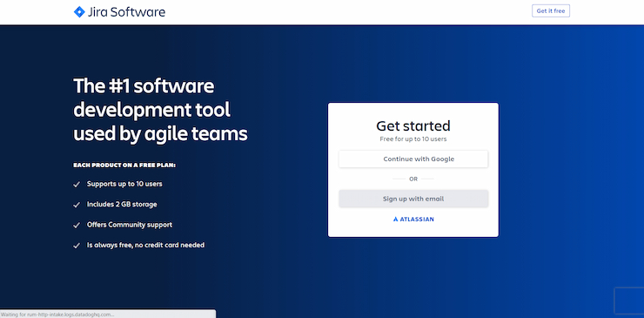The width and height of the screenshot is (644, 318).
Task: Select Sign up with email
Action: (x=413, y=199)
